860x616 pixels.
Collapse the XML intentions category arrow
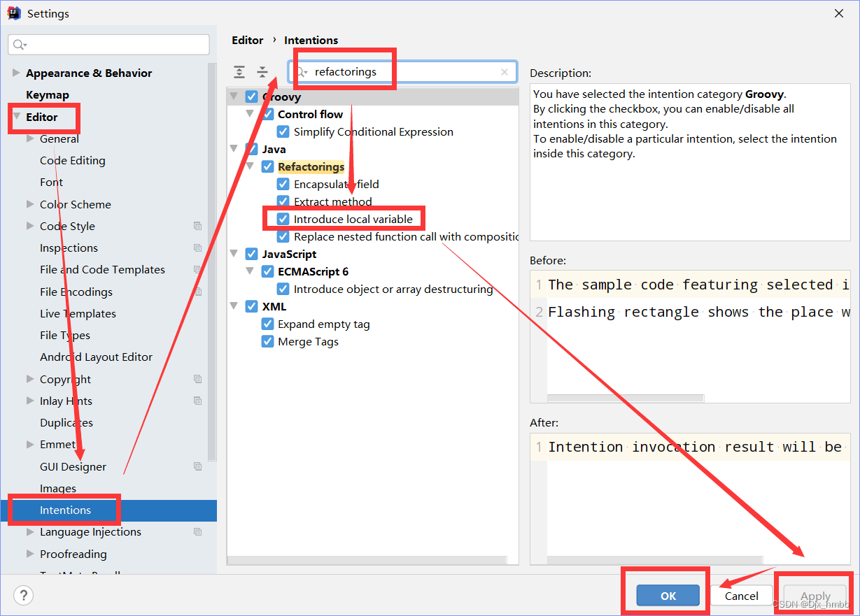pyautogui.click(x=234, y=306)
